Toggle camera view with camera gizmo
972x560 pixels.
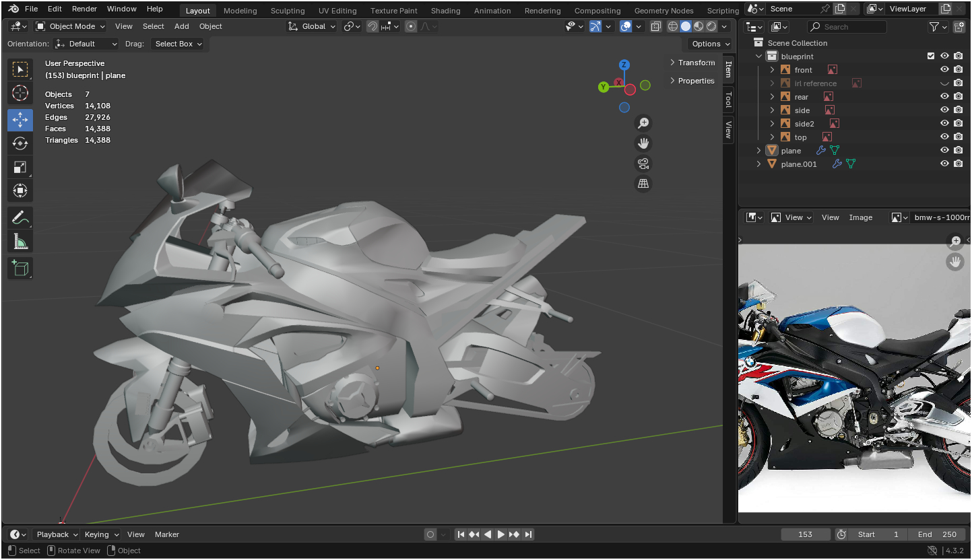[x=643, y=164]
